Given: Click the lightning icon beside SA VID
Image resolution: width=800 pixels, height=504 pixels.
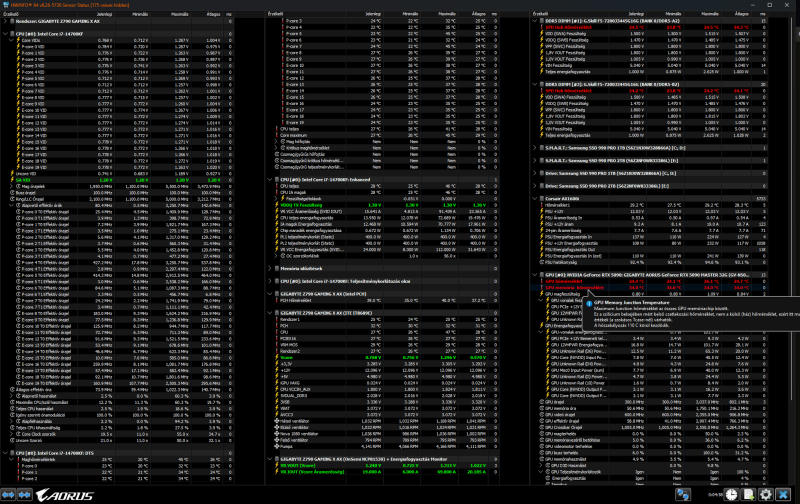Looking at the screenshot, I should [x=12, y=180].
